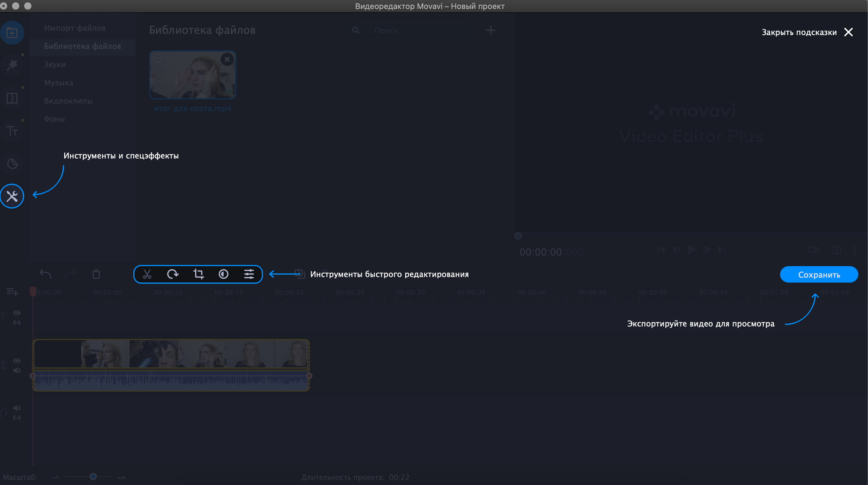
Task: Toggle title track visibility eye
Action: (17, 313)
